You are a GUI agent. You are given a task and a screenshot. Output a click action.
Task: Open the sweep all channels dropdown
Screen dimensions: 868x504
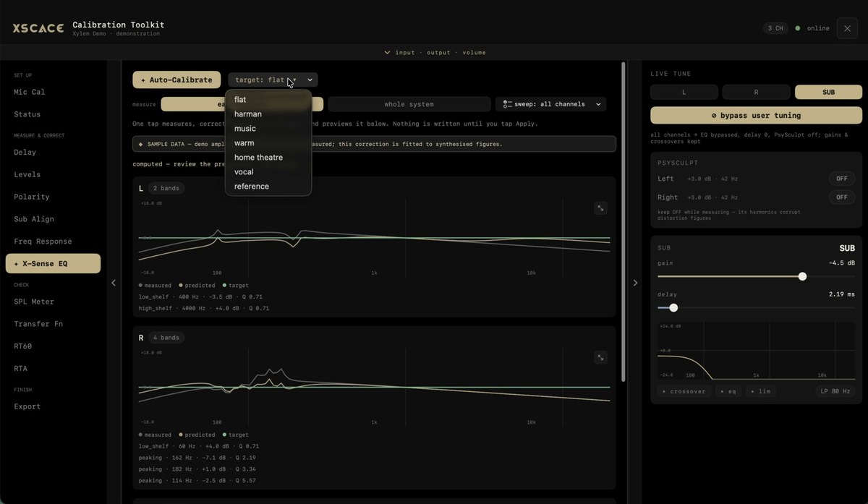click(x=550, y=104)
